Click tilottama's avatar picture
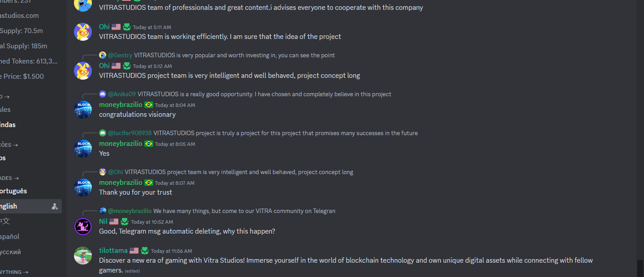 coord(83,256)
